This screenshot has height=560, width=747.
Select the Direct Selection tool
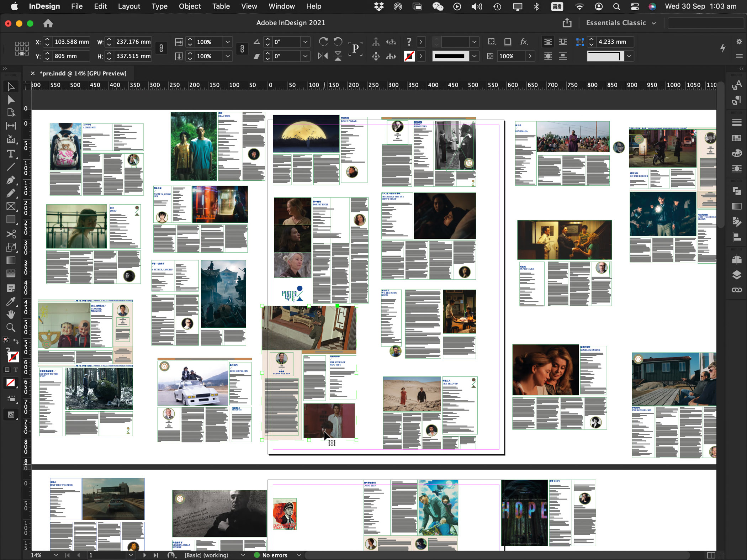pyautogui.click(x=11, y=100)
